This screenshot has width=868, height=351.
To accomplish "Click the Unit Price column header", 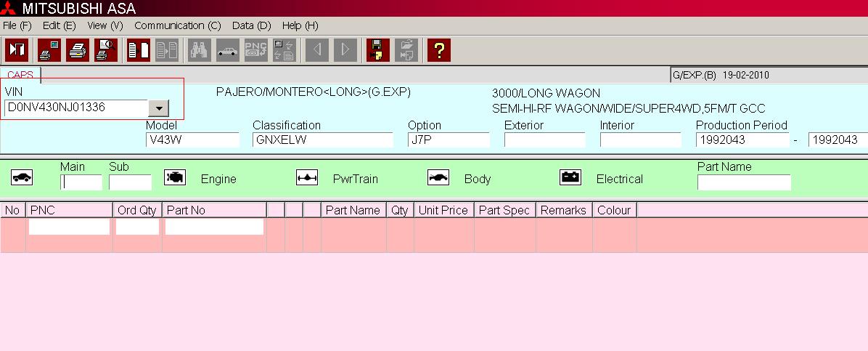I will (x=443, y=210).
